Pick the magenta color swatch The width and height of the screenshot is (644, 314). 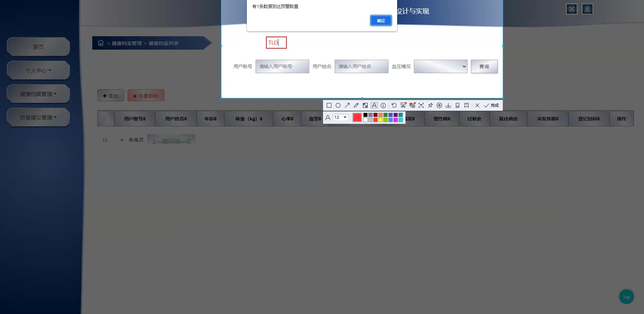click(x=396, y=120)
